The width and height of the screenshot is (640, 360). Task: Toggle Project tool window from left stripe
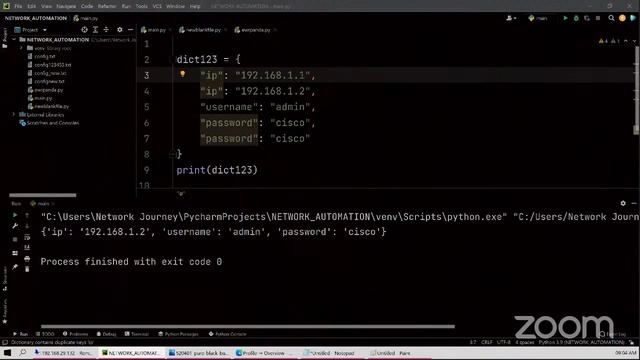tap(5, 38)
